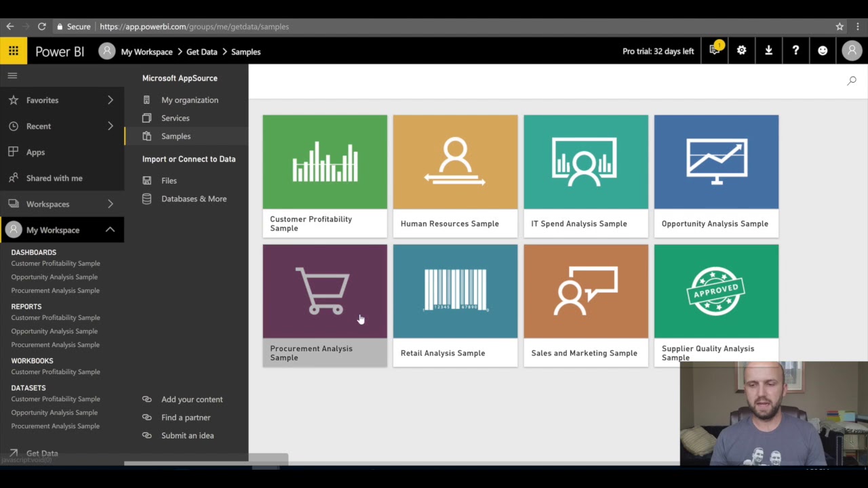868x488 pixels.
Task: Open Retail Analysis Sample tile
Action: tap(455, 306)
